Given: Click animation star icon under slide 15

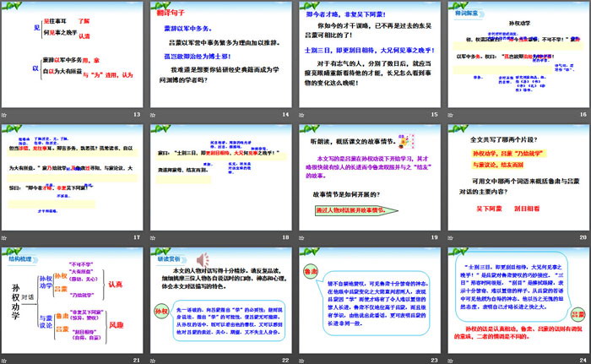Looking at the screenshot, I should (301, 115).
